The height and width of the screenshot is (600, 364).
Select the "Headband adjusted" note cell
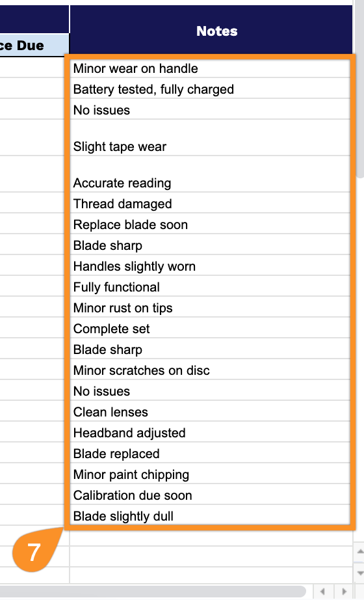[x=210, y=432]
